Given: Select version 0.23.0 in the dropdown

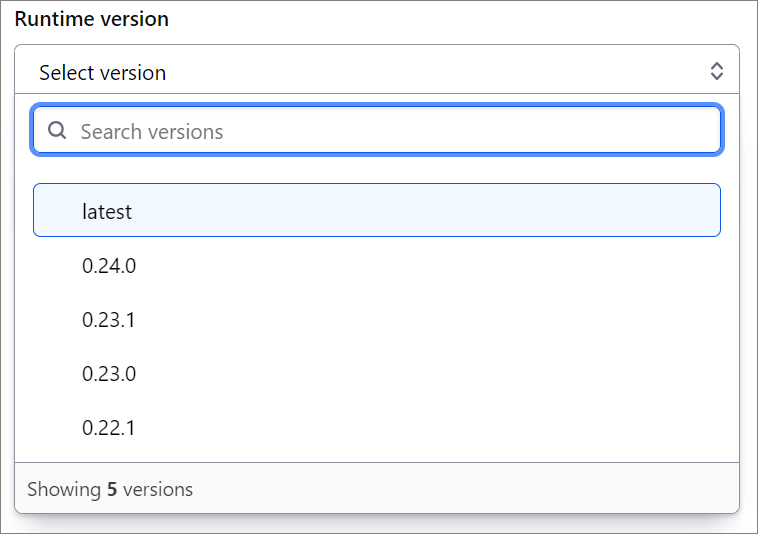Looking at the screenshot, I should [x=377, y=374].
